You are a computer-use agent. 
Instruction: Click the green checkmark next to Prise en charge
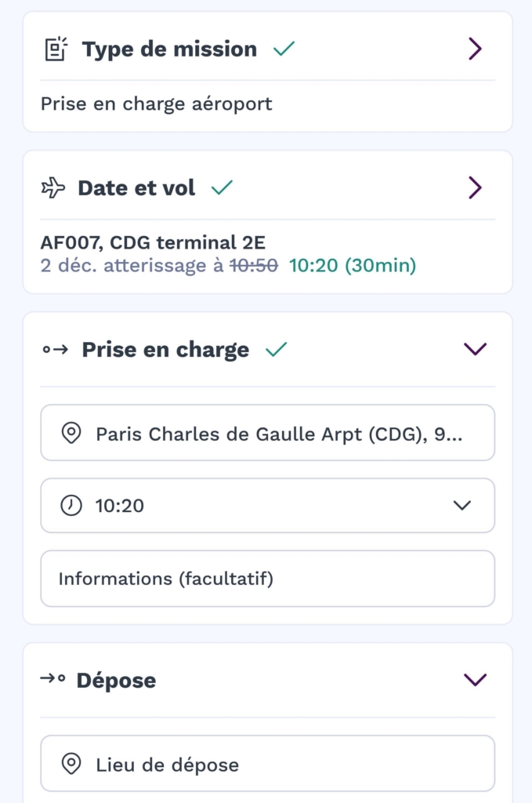point(276,350)
